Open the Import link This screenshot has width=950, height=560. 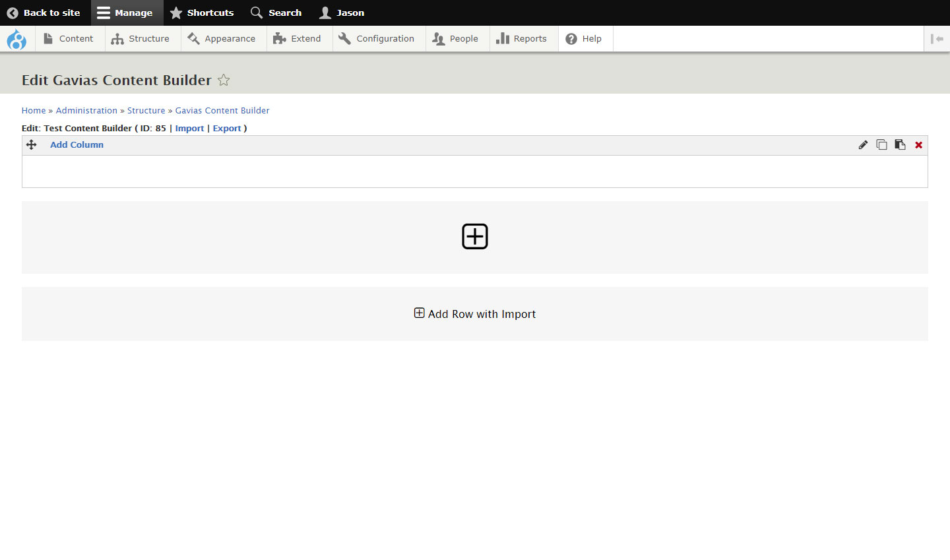[189, 128]
